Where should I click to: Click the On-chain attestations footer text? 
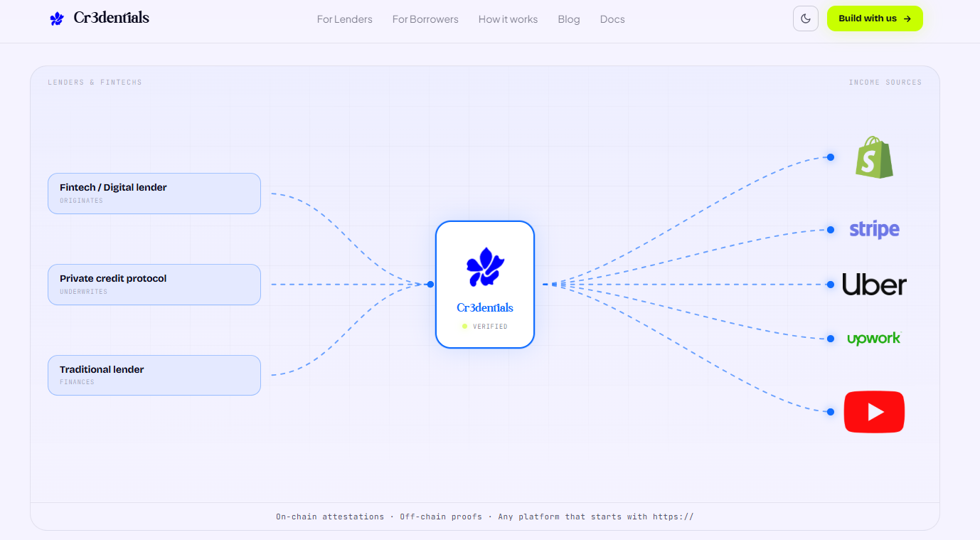330,517
